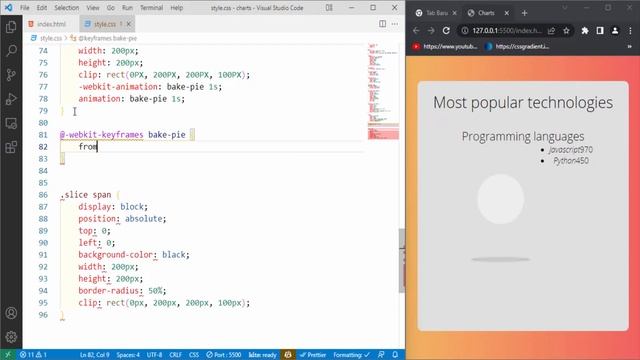Open the File menu
The image size is (640, 360).
tap(24, 8)
